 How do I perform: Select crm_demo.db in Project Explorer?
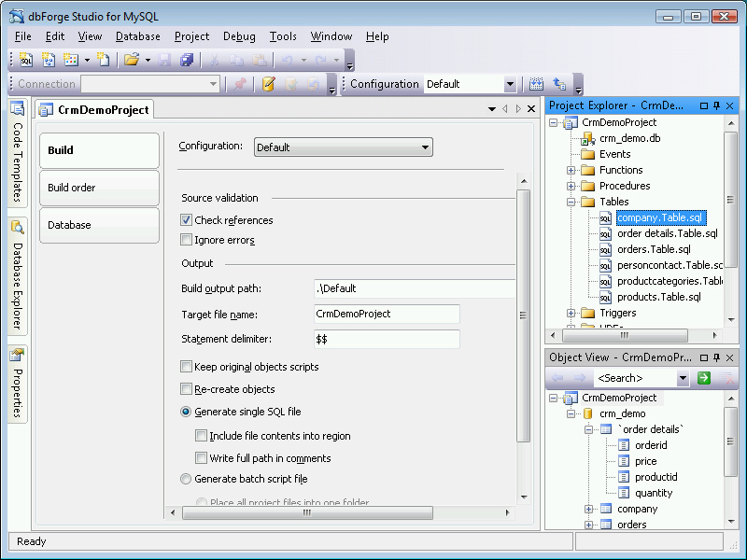click(x=629, y=138)
